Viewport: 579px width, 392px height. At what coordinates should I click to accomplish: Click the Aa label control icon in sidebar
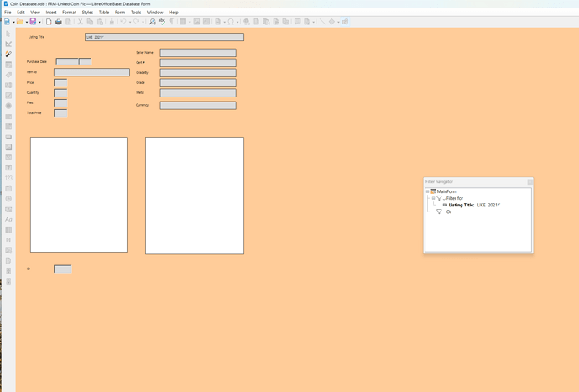click(8, 219)
